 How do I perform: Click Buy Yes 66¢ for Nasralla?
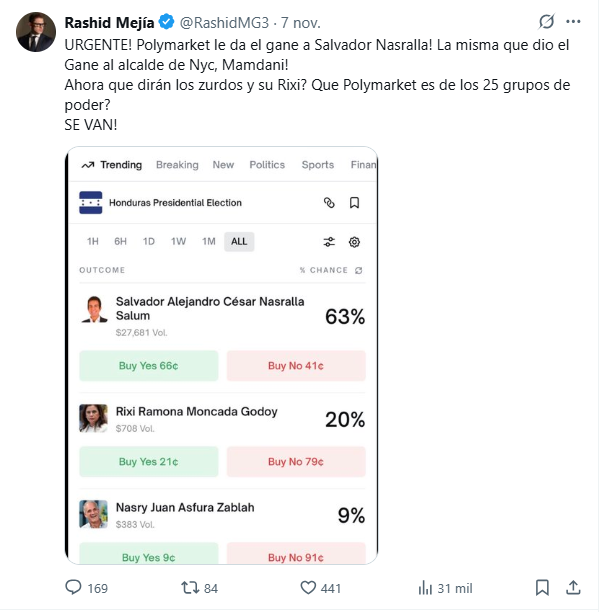tap(148, 366)
